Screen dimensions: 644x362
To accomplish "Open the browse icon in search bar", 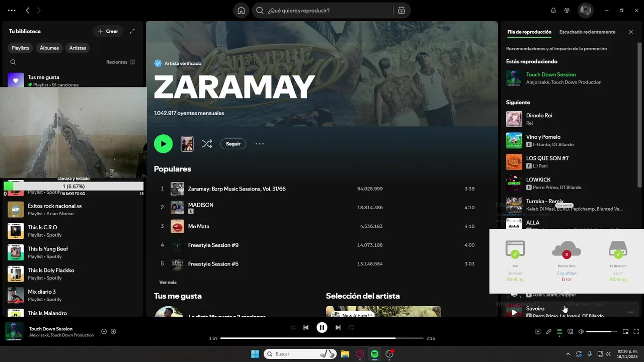I will coord(401,11).
